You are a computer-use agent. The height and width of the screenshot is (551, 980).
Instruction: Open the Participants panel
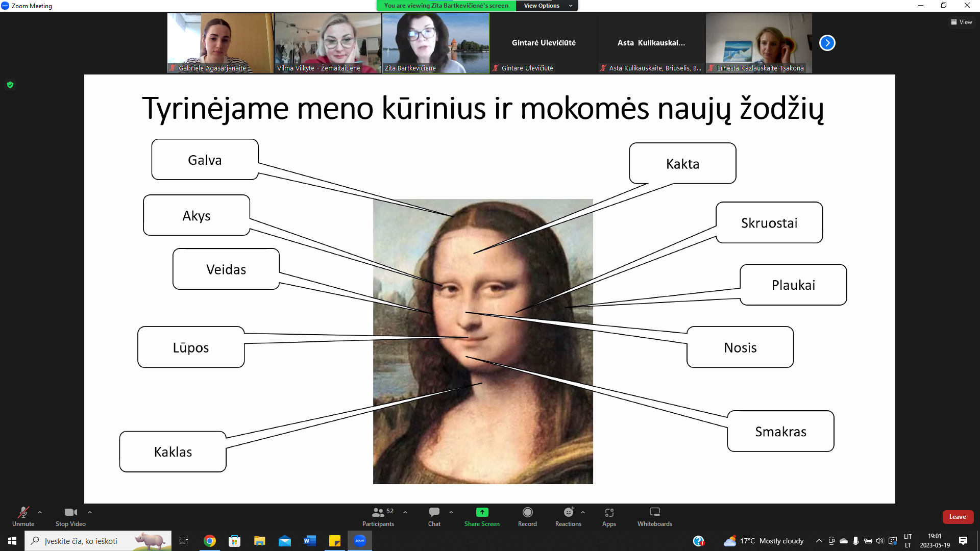coord(378,516)
